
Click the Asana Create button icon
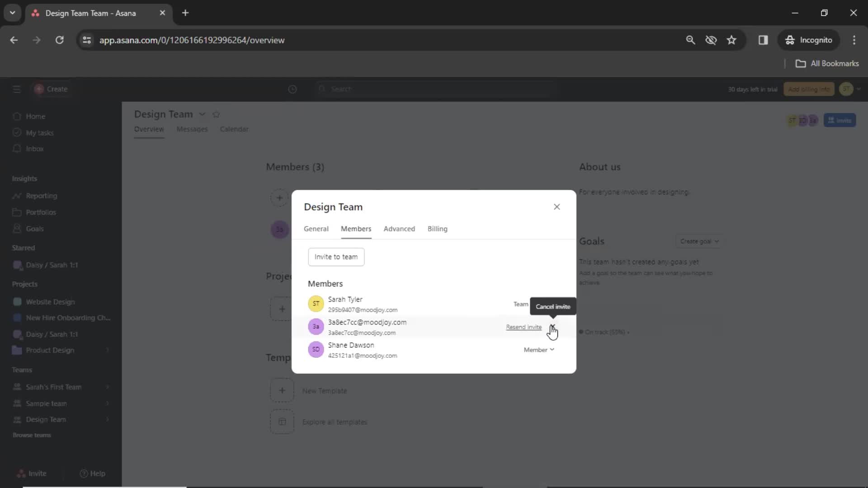(39, 89)
